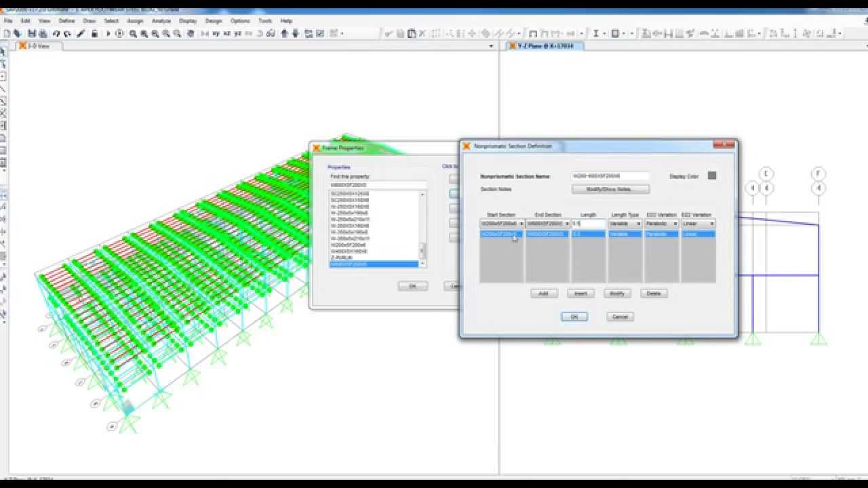Click the Display Color swatch

pyautogui.click(x=712, y=175)
